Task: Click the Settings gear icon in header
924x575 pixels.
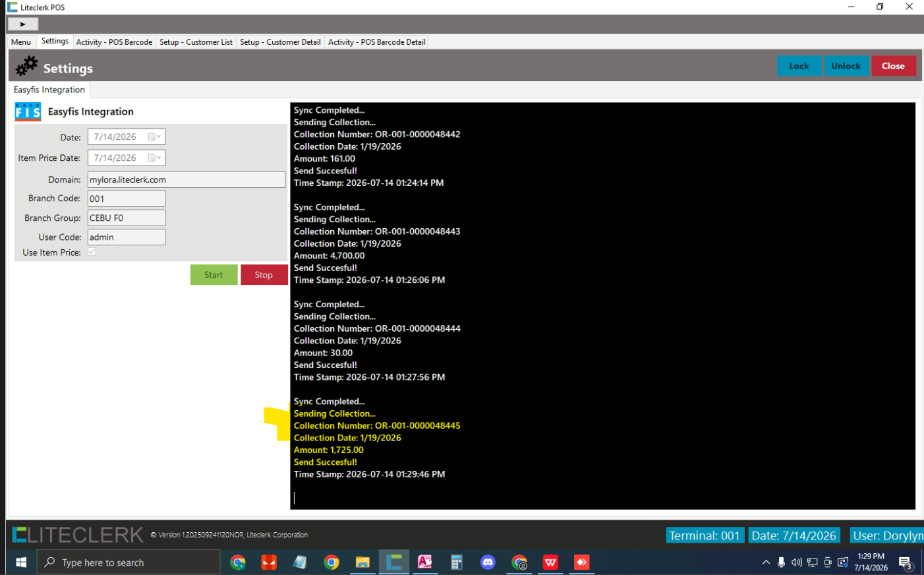Action: [x=27, y=67]
